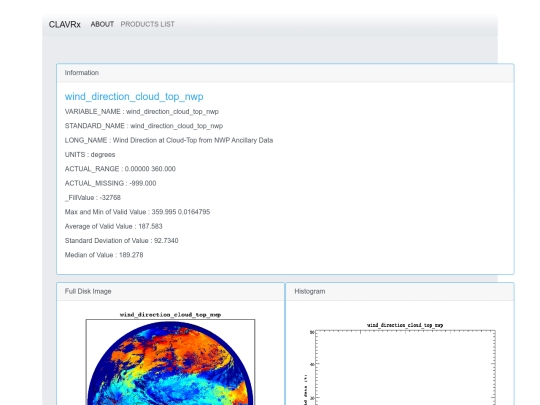Select the ACTUAL_MISSING -999.000 line
Viewport: 540px width, 405px height.
(x=110, y=183)
